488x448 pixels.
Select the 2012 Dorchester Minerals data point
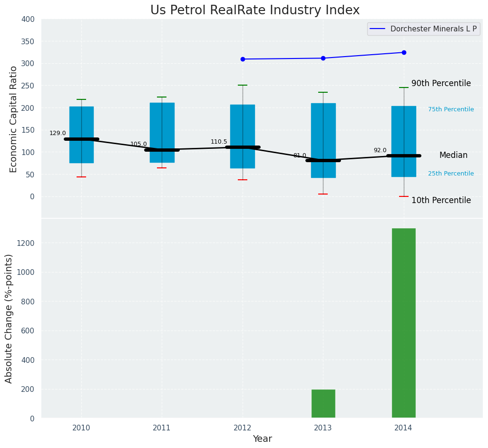tap(243, 59)
